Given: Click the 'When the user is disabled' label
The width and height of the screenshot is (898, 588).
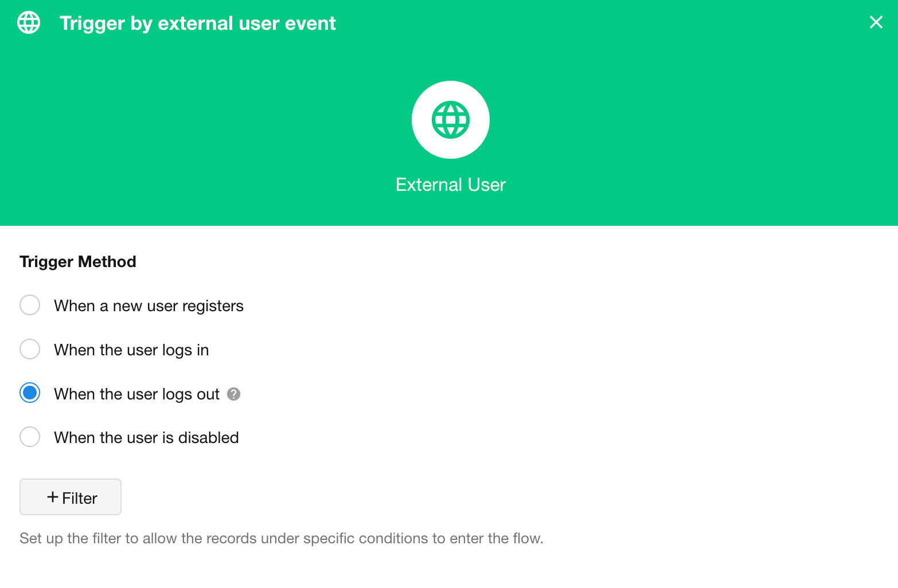Looking at the screenshot, I should click(x=146, y=438).
